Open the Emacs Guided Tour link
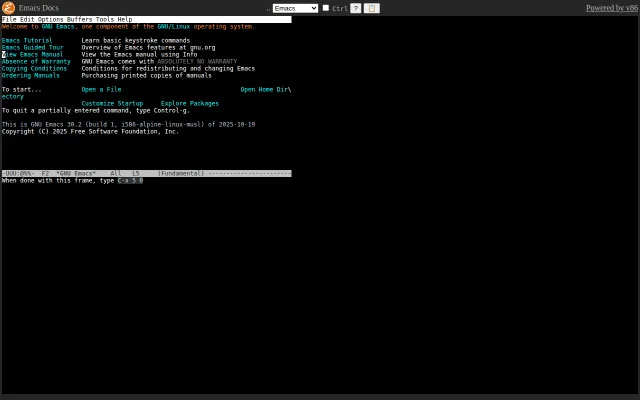Screen dimensions: 640x400 click(x=33, y=47)
